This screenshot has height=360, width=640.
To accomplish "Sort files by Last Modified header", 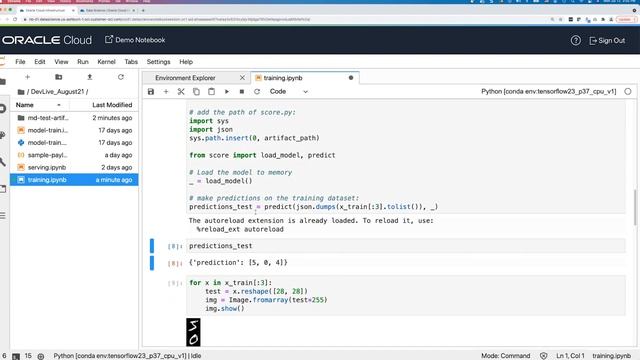I will pos(112,105).
